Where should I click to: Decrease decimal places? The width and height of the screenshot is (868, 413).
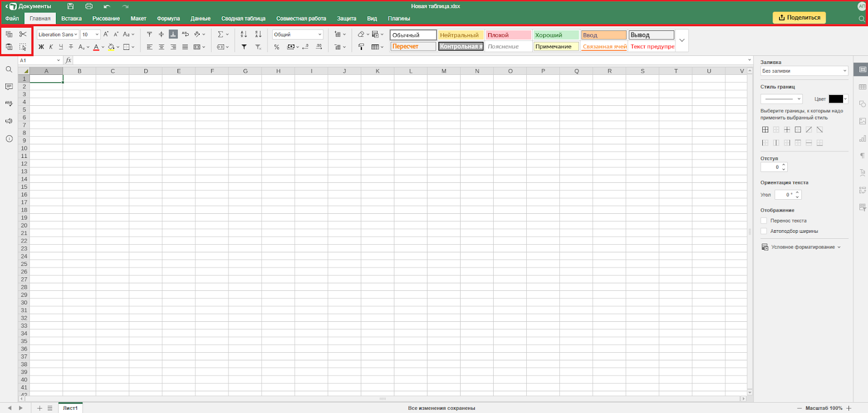tap(305, 47)
